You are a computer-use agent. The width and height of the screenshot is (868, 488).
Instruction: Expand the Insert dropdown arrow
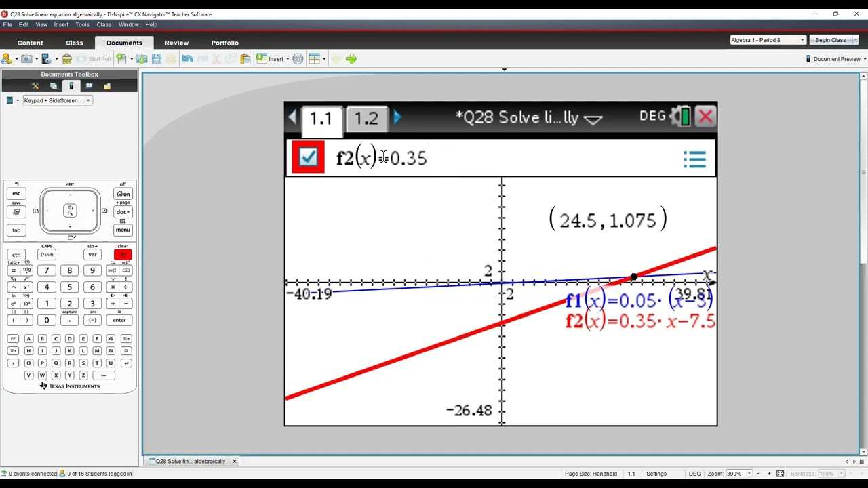[x=288, y=59]
